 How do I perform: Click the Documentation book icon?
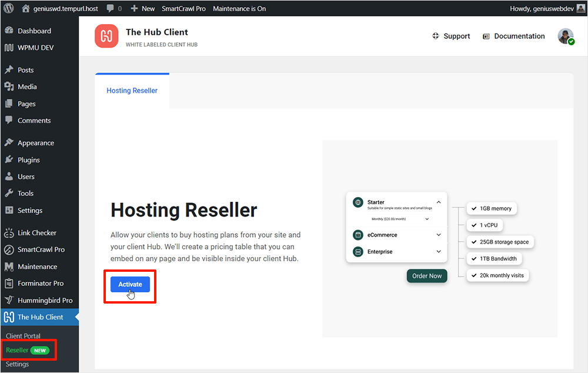(x=486, y=36)
